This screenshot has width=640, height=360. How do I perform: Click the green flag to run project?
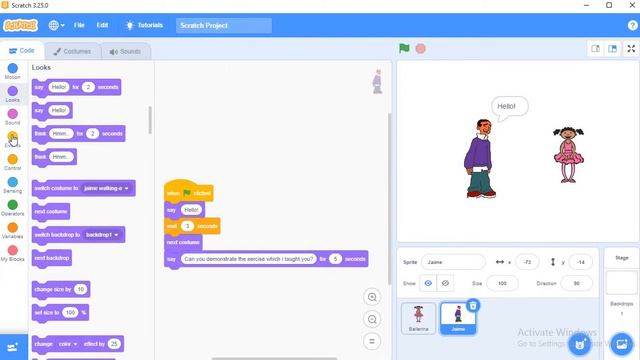pos(404,49)
